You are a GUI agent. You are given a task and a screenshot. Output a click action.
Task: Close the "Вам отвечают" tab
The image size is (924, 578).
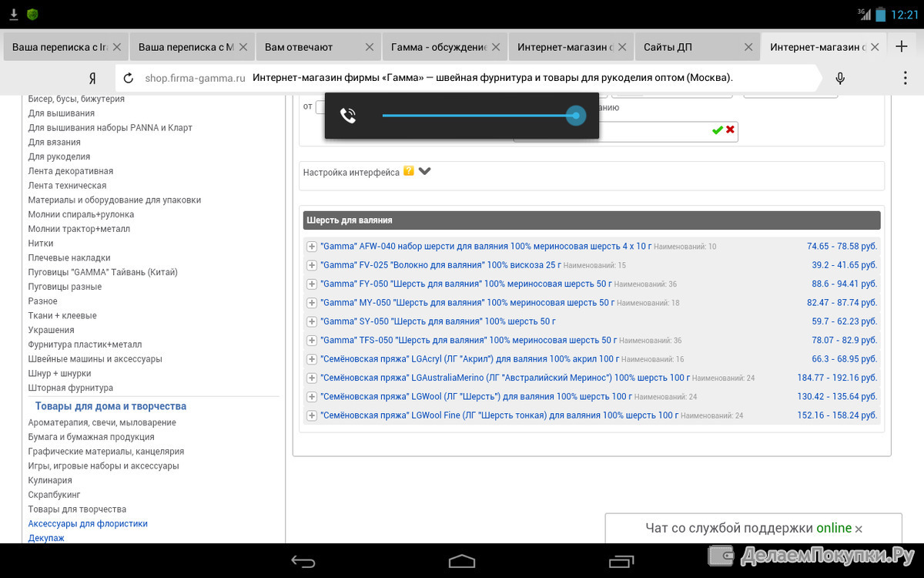point(369,47)
